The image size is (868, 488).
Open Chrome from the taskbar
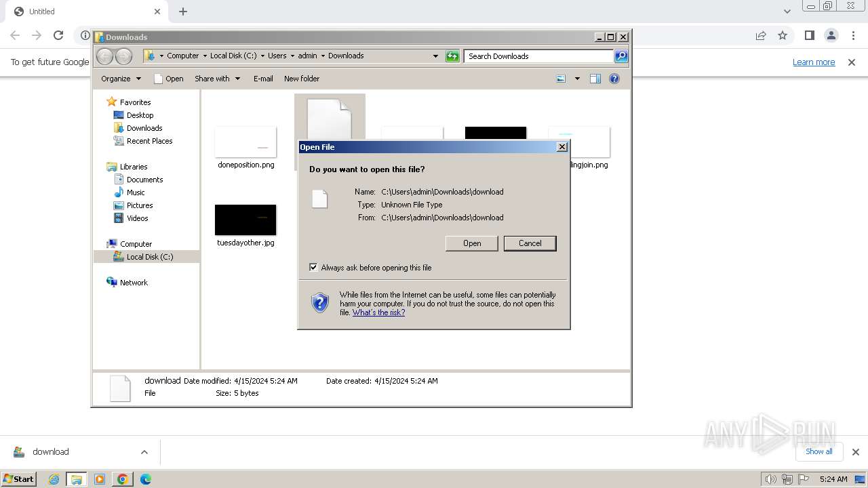[x=123, y=479]
